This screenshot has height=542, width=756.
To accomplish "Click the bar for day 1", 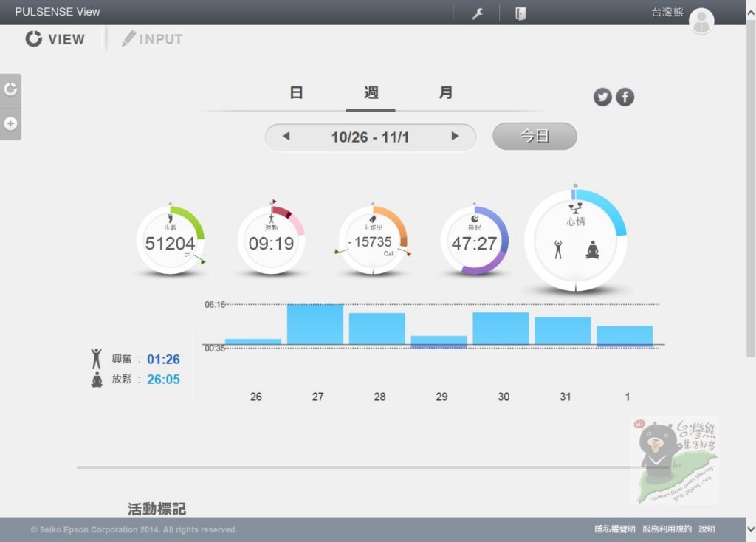I will pyautogui.click(x=625, y=337).
